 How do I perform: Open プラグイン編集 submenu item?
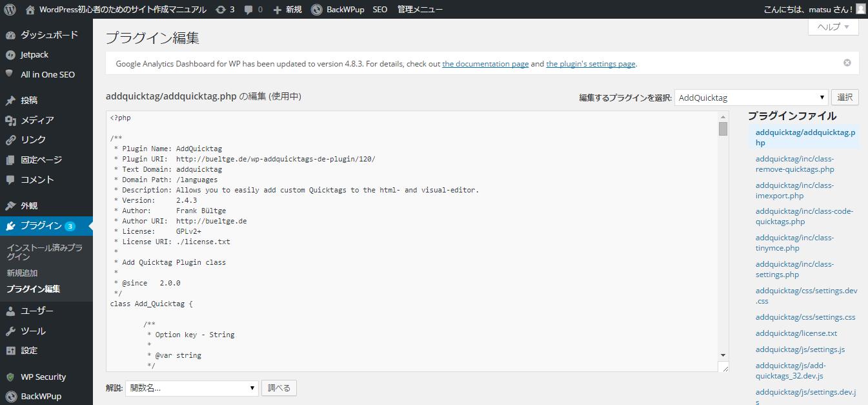tap(33, 289)
